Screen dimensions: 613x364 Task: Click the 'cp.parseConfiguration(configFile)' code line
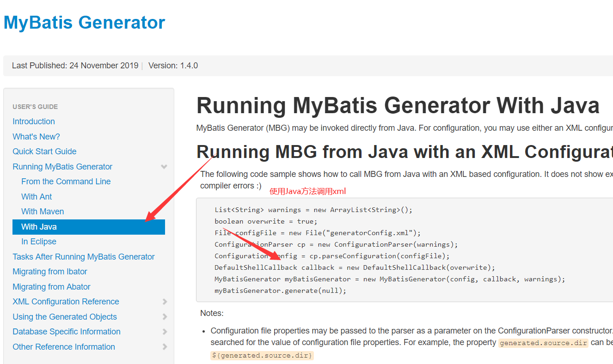332,256
